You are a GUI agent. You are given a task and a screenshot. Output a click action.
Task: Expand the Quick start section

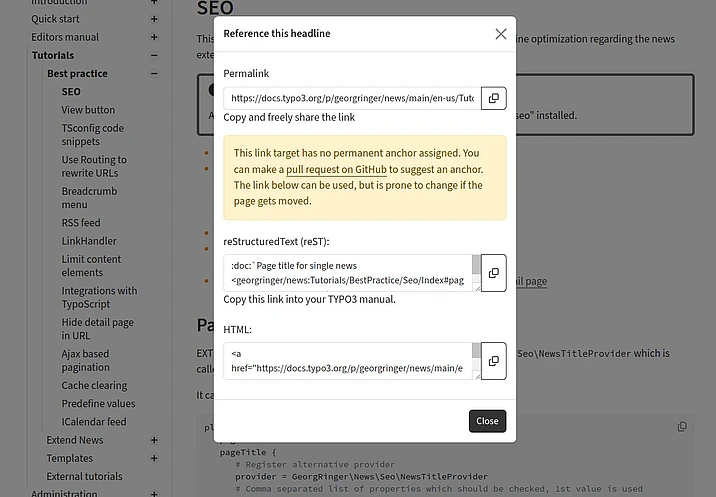(154, 19)
